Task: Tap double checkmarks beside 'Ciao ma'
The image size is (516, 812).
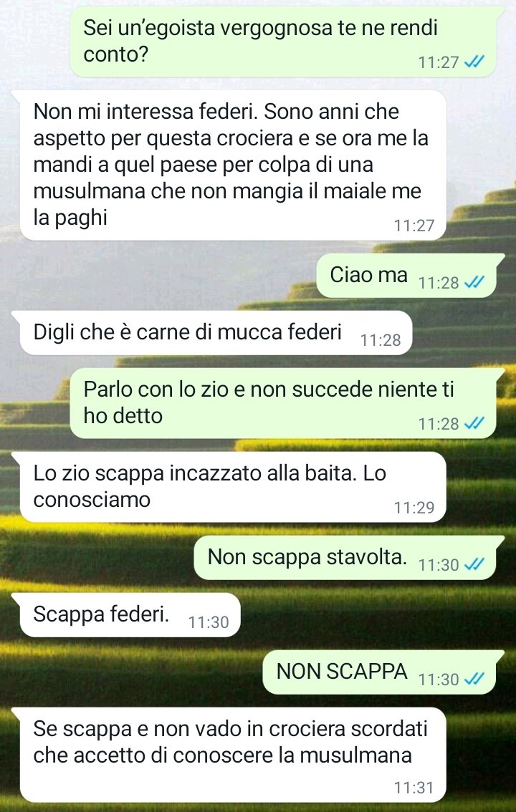Action: 474,283
